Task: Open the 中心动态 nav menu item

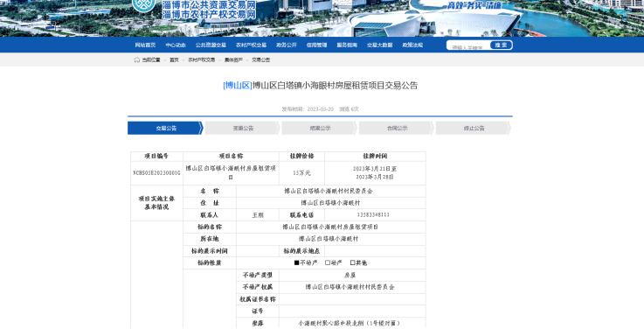Action: (176, 45)
